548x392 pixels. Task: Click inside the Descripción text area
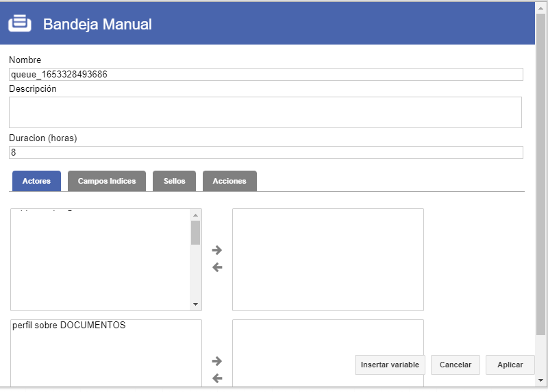[265, 112]
